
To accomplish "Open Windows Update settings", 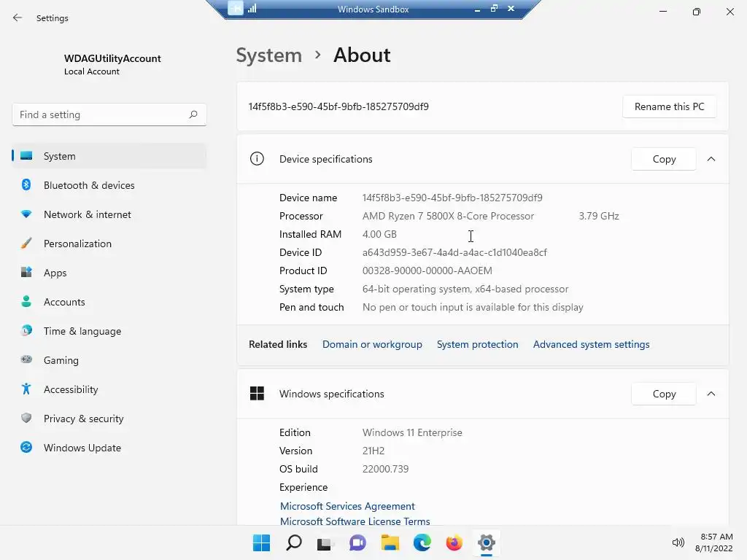I will click(x=109, y=448).
